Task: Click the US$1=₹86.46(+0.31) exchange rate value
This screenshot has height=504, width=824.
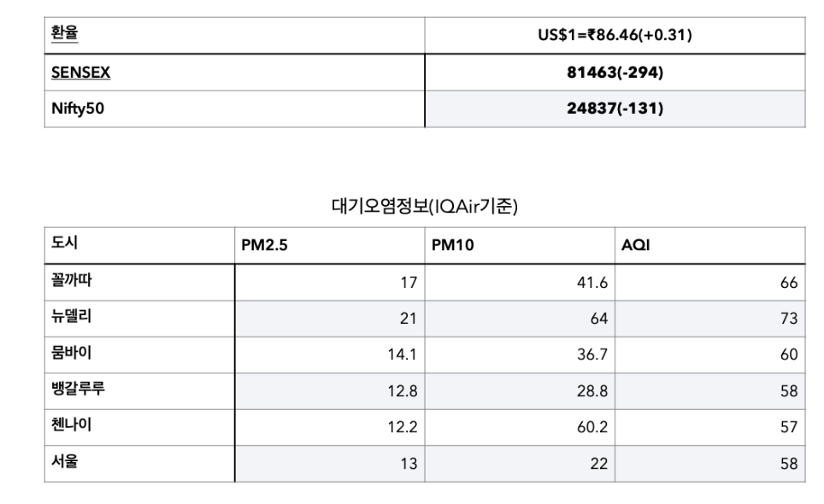Action: click(615, 36)
